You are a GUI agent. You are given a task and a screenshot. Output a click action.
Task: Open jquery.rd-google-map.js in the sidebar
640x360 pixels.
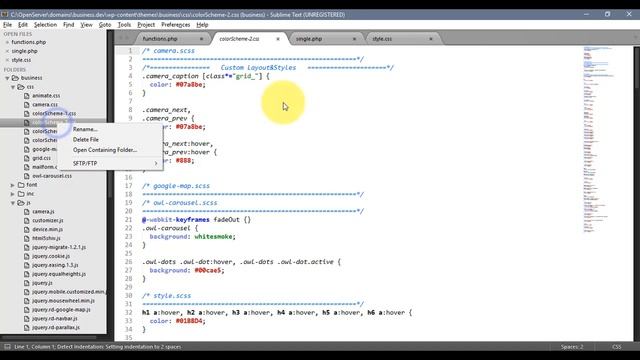click(61, 310)
